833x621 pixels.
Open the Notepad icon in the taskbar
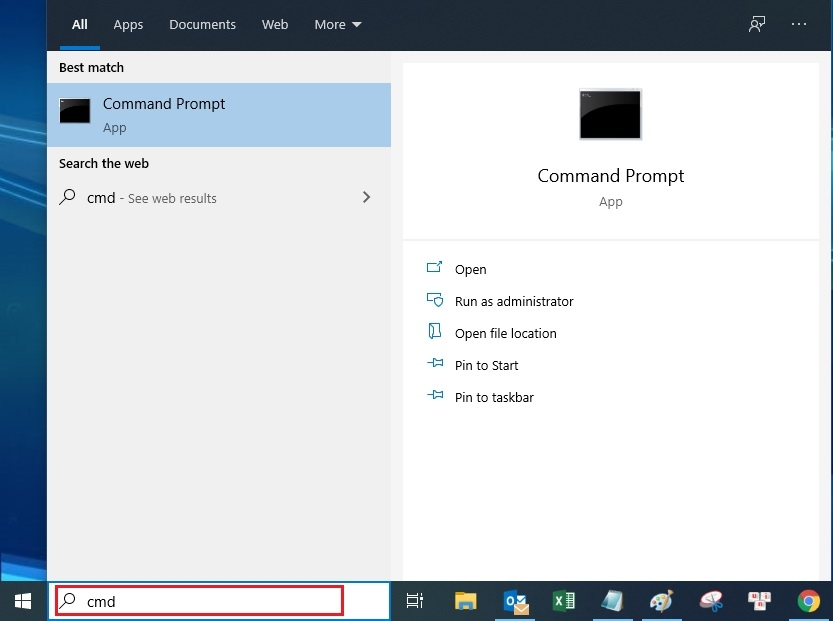(x=612, y=601)
